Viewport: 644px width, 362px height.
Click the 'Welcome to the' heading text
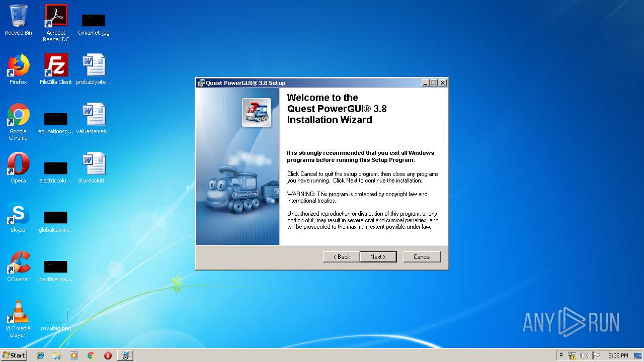click(323, 98)
